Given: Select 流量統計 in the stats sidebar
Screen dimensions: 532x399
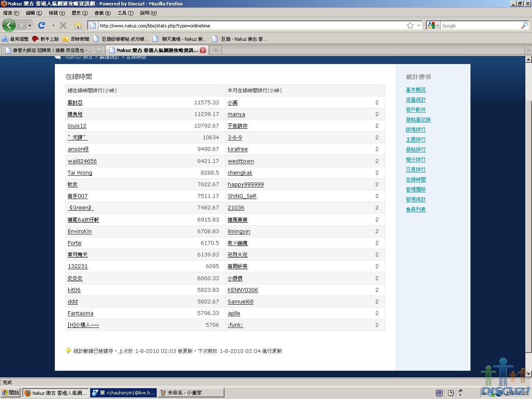Looking at the screenshot, I should [416, 100].
